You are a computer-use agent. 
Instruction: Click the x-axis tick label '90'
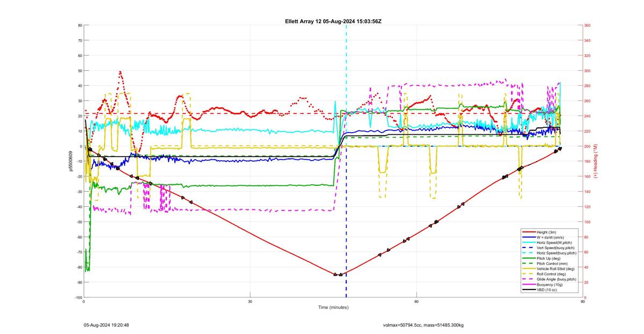coord(583,301)
